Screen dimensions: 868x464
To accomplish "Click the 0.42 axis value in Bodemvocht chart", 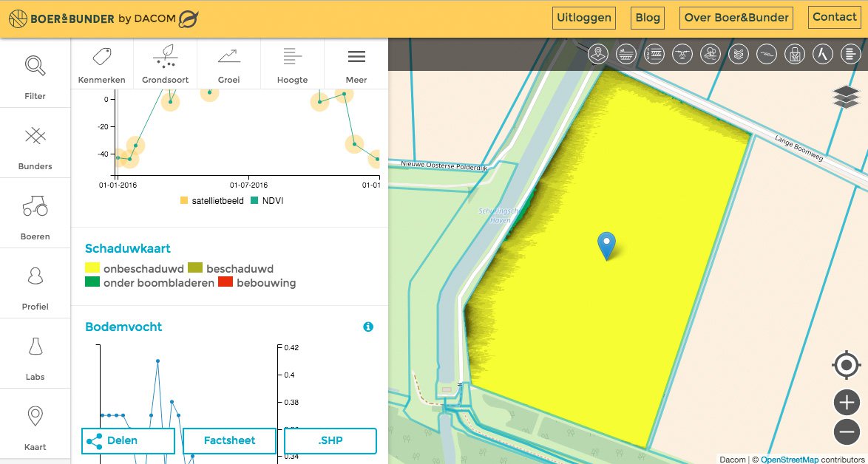I will click(291, 348).
